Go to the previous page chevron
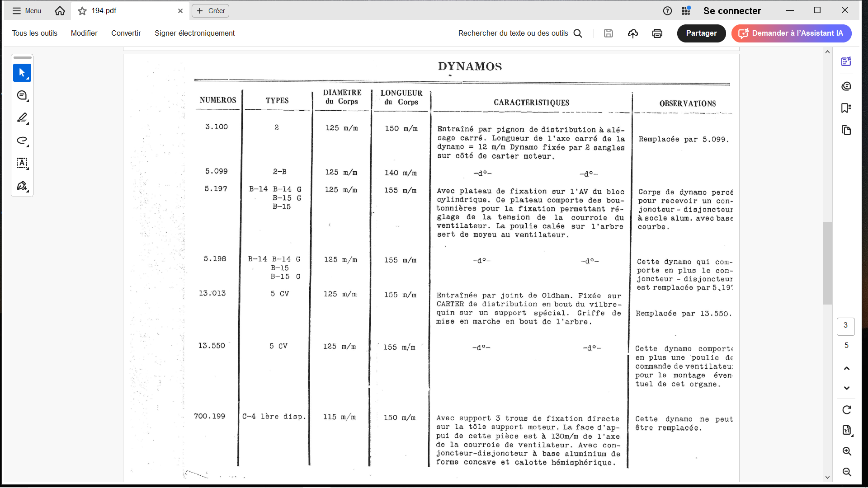The height and width of the screenshot is (488, 868). (x=847, y=368)
